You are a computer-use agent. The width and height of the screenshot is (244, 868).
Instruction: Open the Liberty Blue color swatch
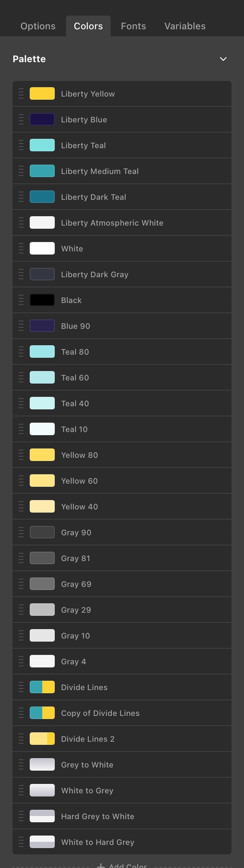pyautogui.click(x=42, y=120)
